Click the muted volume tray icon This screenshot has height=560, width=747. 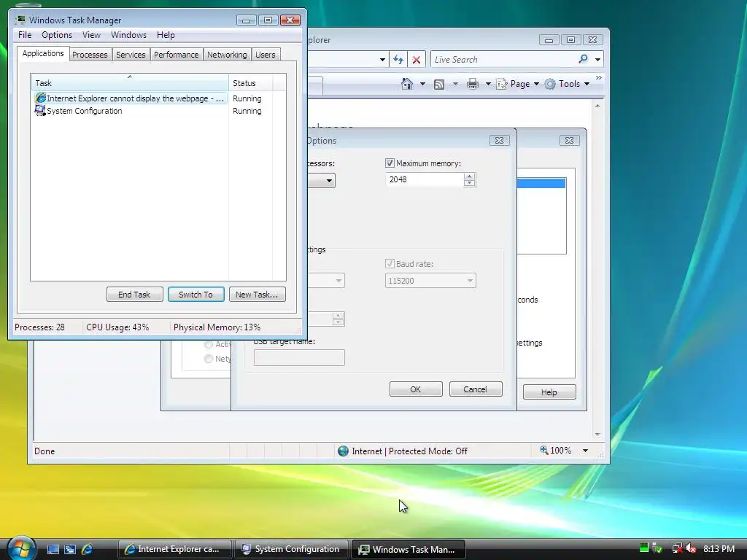coord(692,548)
